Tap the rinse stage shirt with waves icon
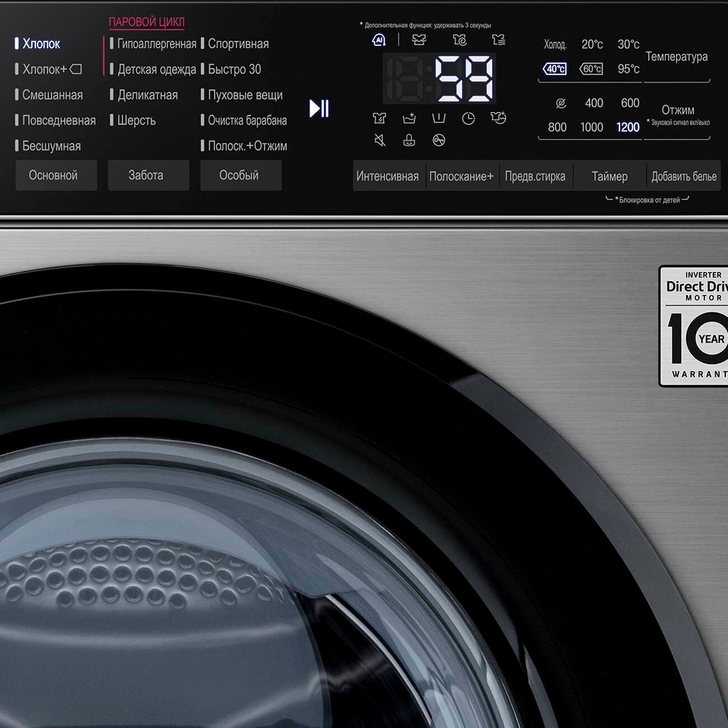 point(498,40)
